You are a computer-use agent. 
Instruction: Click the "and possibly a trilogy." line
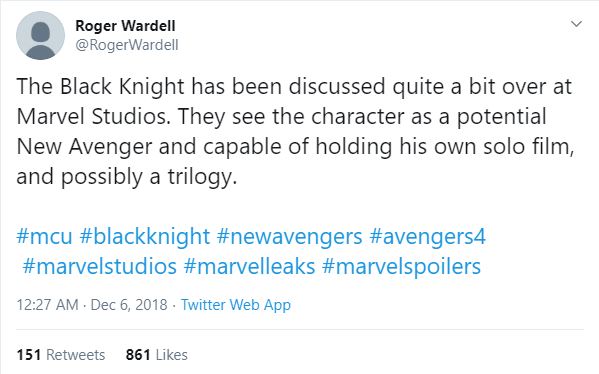coord(127,177)
